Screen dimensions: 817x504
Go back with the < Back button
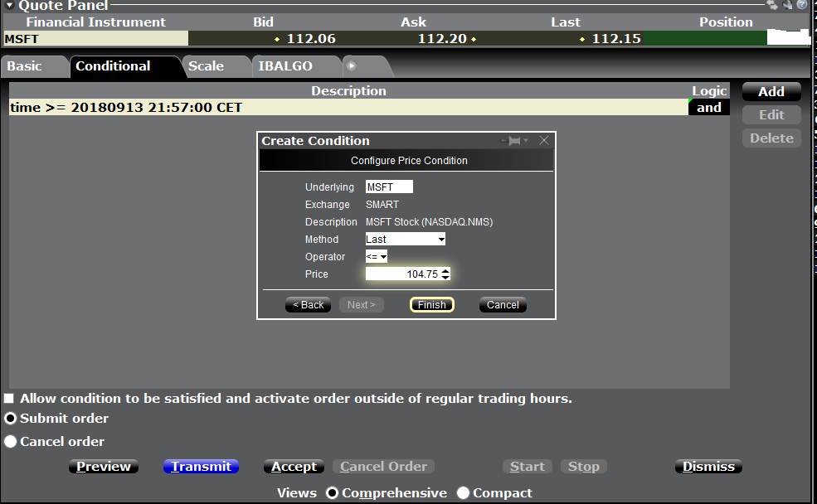click(308, 305)
